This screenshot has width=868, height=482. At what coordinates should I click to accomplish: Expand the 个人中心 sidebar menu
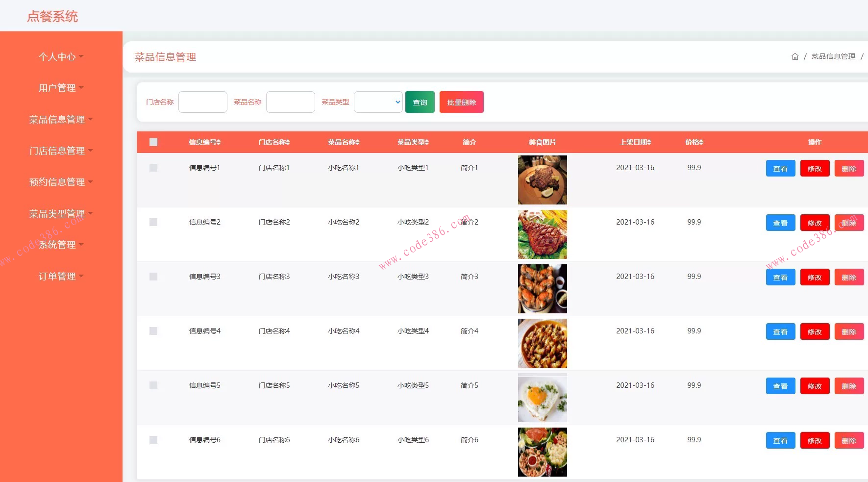pyautogui.click(x=61, y=56)
